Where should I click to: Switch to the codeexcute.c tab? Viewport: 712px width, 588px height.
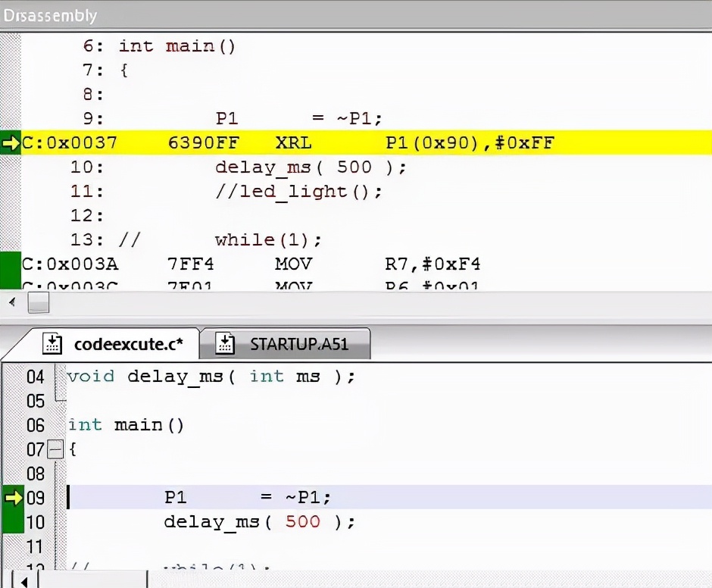pyautogui.click(x=111, y=344)
